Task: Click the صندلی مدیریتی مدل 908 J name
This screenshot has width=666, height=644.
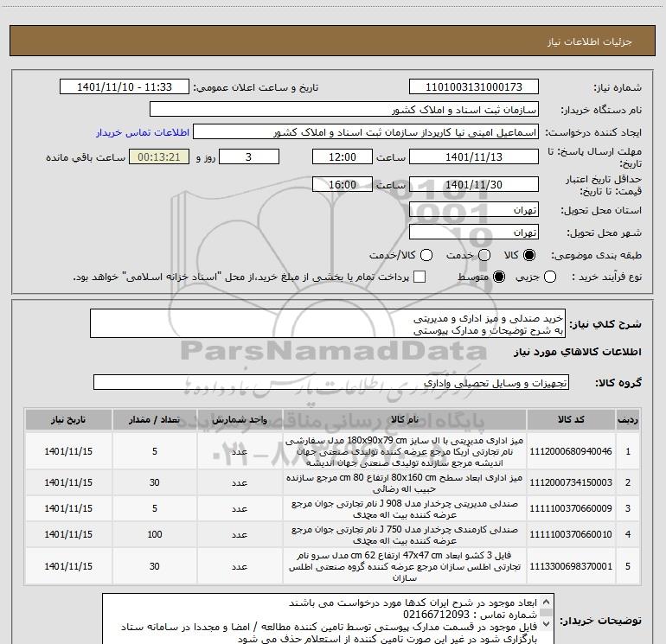Action: point(405,509)
